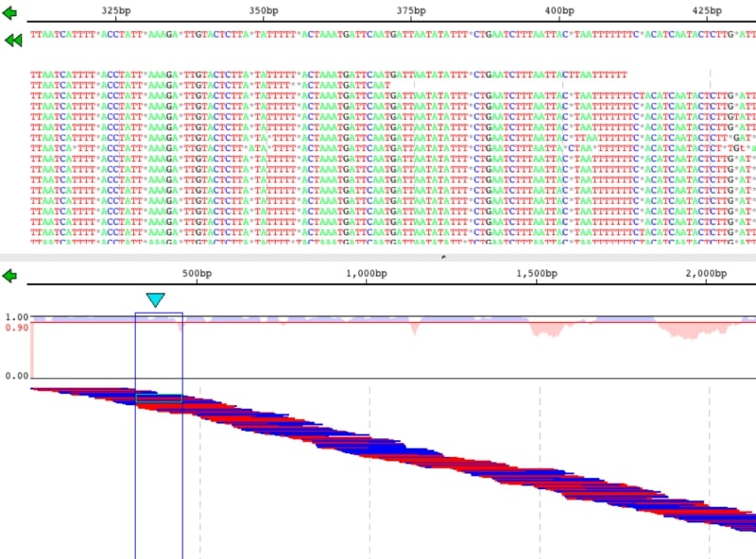
Task: Click the green double-arrow beside the consensus sequence
Action: point(12,41)
